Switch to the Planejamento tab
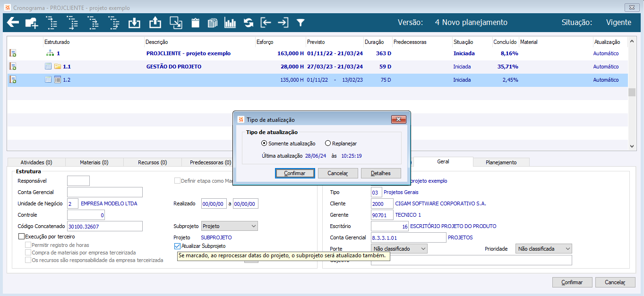The width and height of the screenshot is (644, 296). pyautogui.click(x=501, y=162)
